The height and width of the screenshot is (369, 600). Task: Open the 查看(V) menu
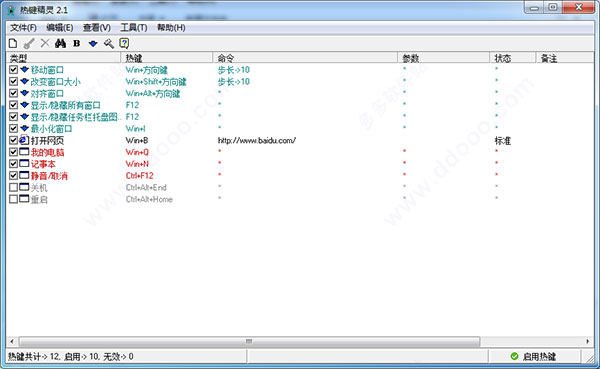[97, 28]
